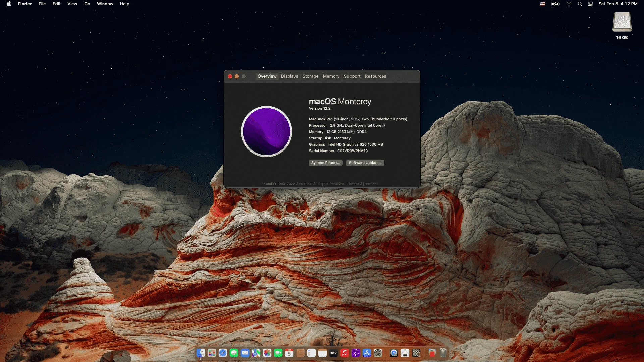644x362 pixels.
Task: Open the Help menu
Action: point(124,4)
